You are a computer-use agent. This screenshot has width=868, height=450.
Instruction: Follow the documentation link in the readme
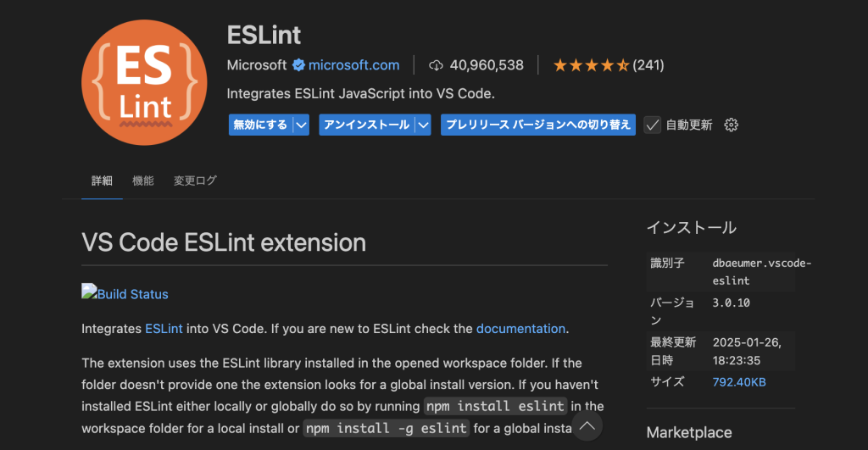(520, 328)
